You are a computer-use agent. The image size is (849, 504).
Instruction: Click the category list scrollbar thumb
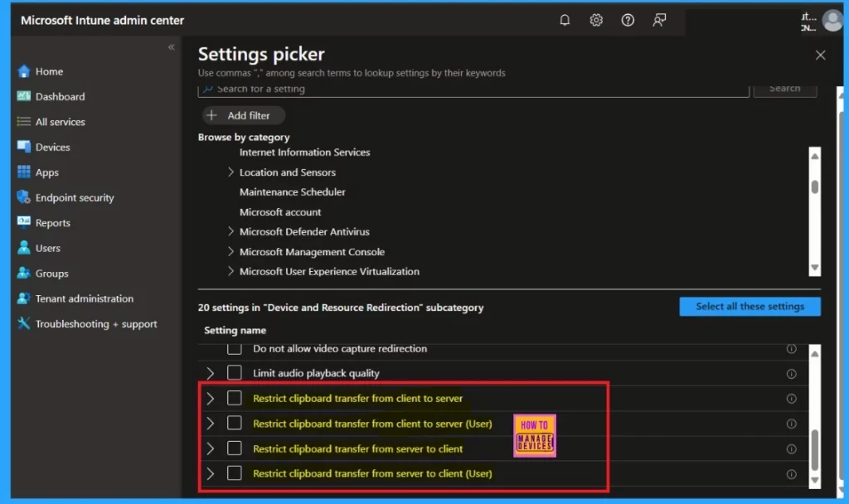point(814,187)
